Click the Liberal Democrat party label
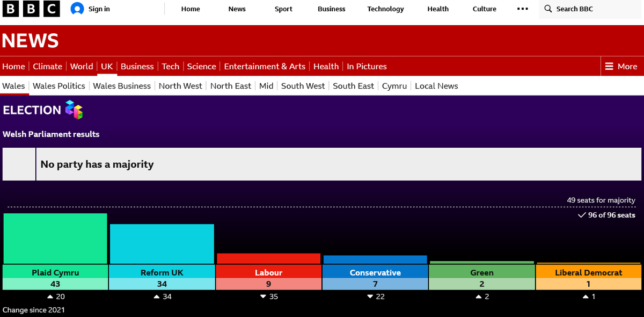The image size is (644, 317). pyautogui.click(x=589, y=272)
